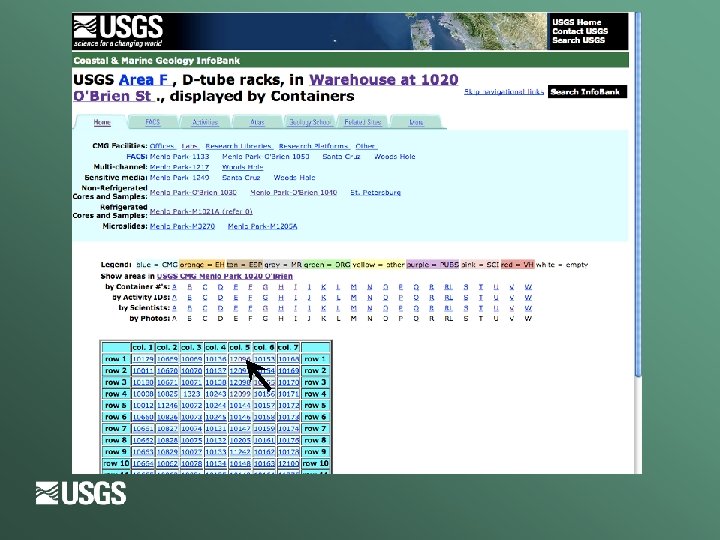Click letter M in by Activity IDs row
This screenshot has width=720, height=540.
tap(354, 298)
